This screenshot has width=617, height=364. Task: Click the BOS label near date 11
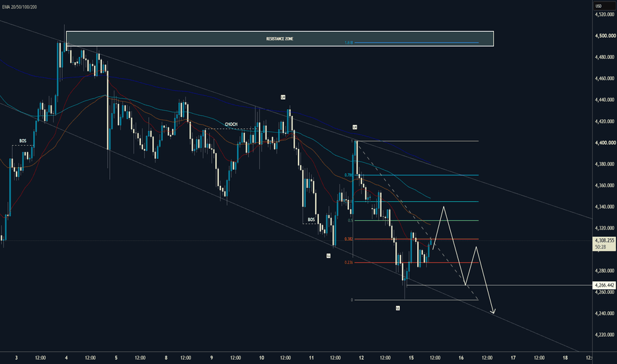click(311, 220)
